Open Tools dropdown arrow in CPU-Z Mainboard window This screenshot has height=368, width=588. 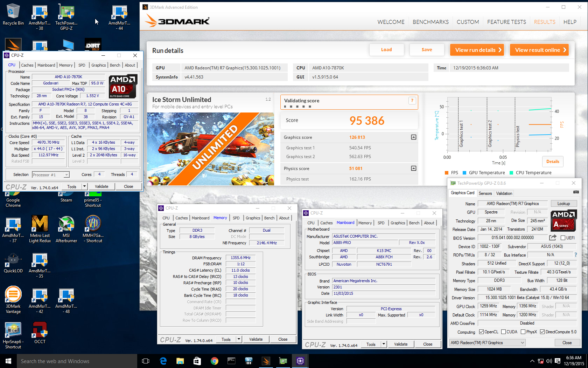tap(384, 344)
